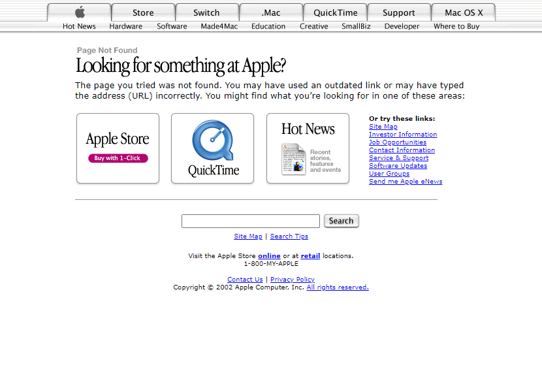The height and width of the screenshot is (392, 542).
Task: Open the .Mac tab
Action: click(x=271, y=12)
